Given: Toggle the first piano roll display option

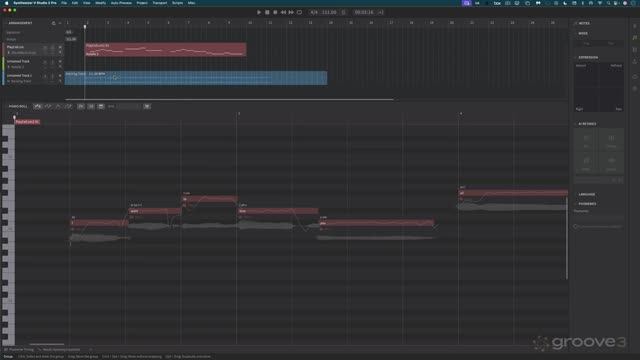Looking at the screenshot, I should (81, 106).
